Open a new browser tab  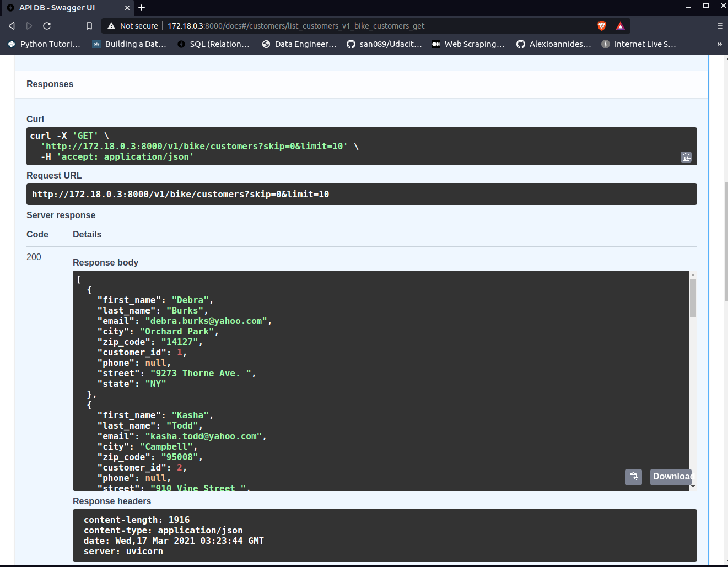click(x=142, y=8)
